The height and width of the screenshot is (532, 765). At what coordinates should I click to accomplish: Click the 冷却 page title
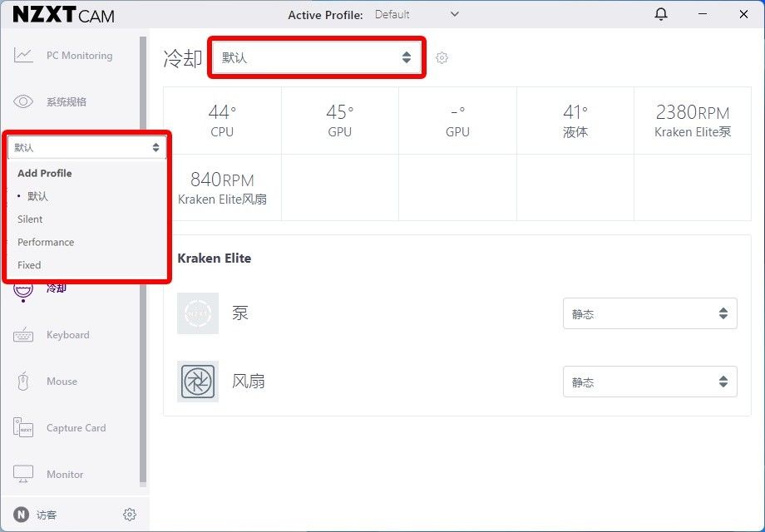pos(182,58)
